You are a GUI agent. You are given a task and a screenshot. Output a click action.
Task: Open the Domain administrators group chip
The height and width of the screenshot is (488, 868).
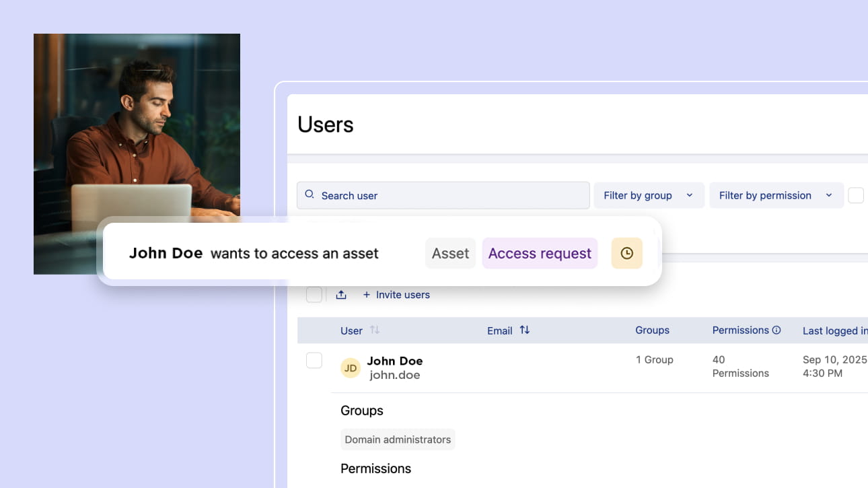tap(398, 440)
